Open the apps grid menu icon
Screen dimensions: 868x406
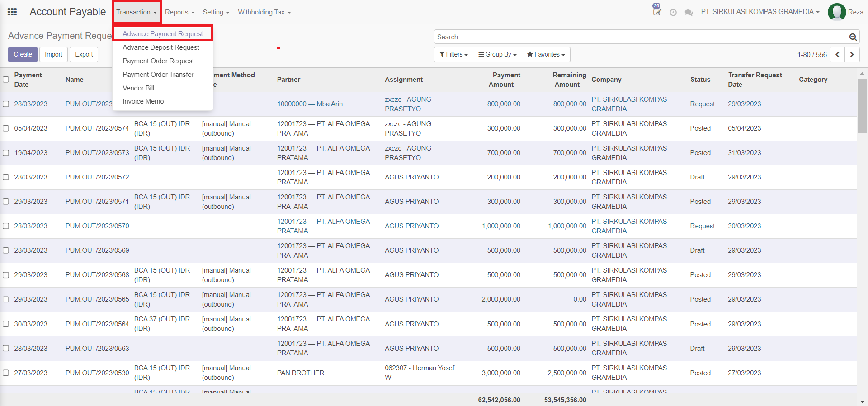coord(12,12)
